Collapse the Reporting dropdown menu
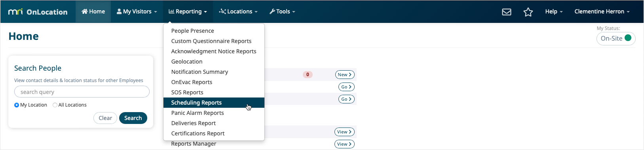This screenshot has height=150, width=644. [x=188, y=11]
